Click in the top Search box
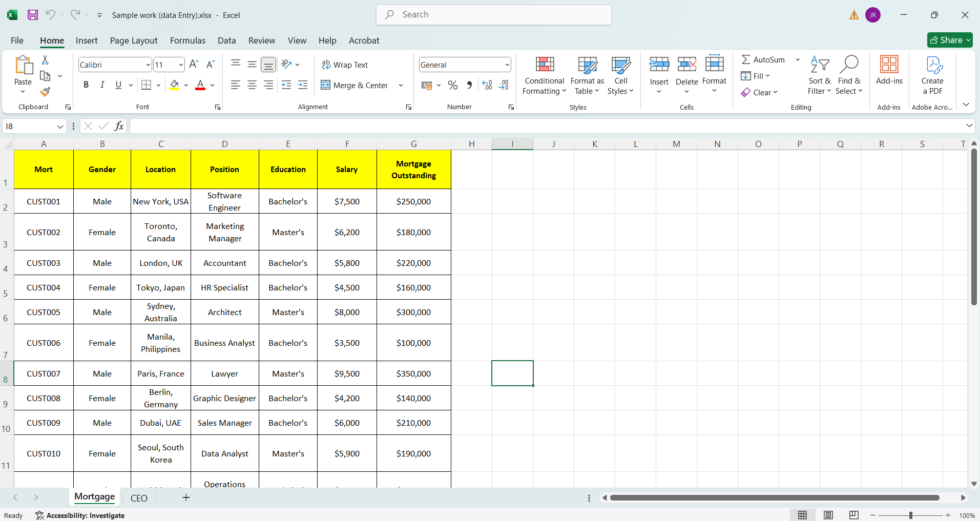The image size is (980, 521). click(493, 15)
